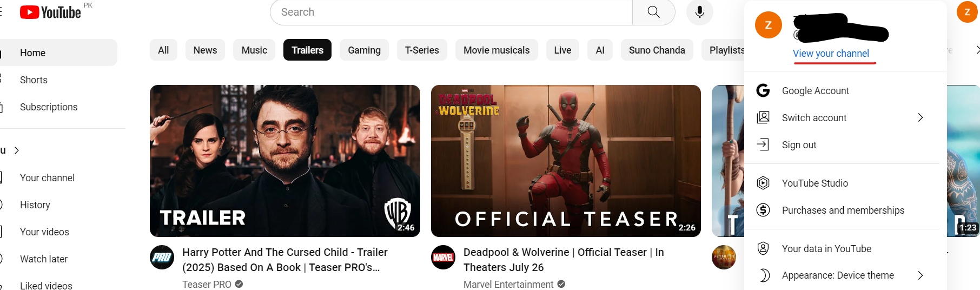The image size is (980, 290).
Task: Click the large Z avatar in account menu
Action: pyautogui.click(x=769, y=25)
